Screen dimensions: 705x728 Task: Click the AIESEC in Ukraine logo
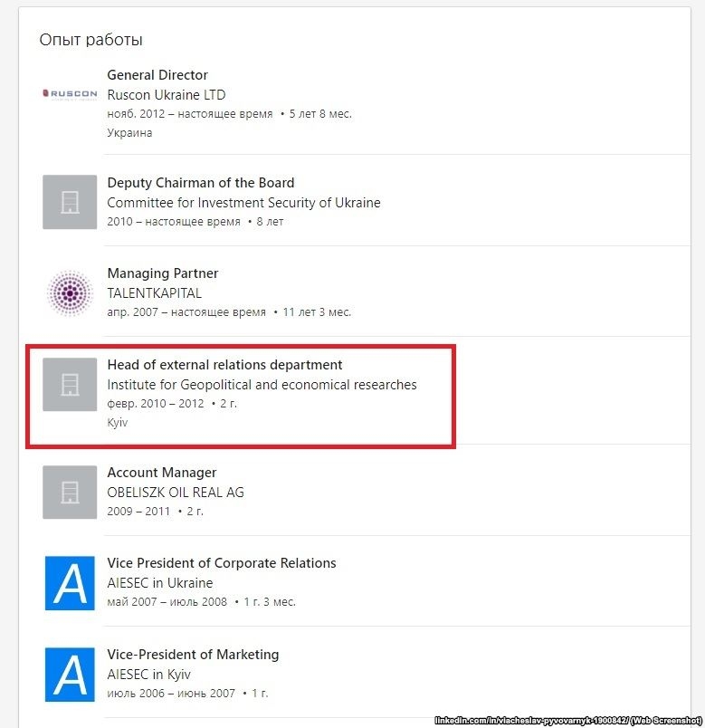click(x=70, y=582)
